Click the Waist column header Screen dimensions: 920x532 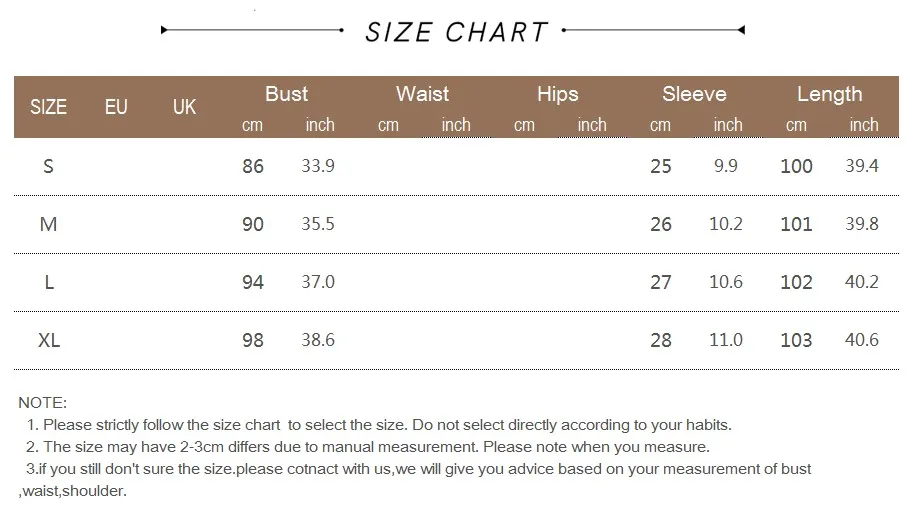coord(422,94)
